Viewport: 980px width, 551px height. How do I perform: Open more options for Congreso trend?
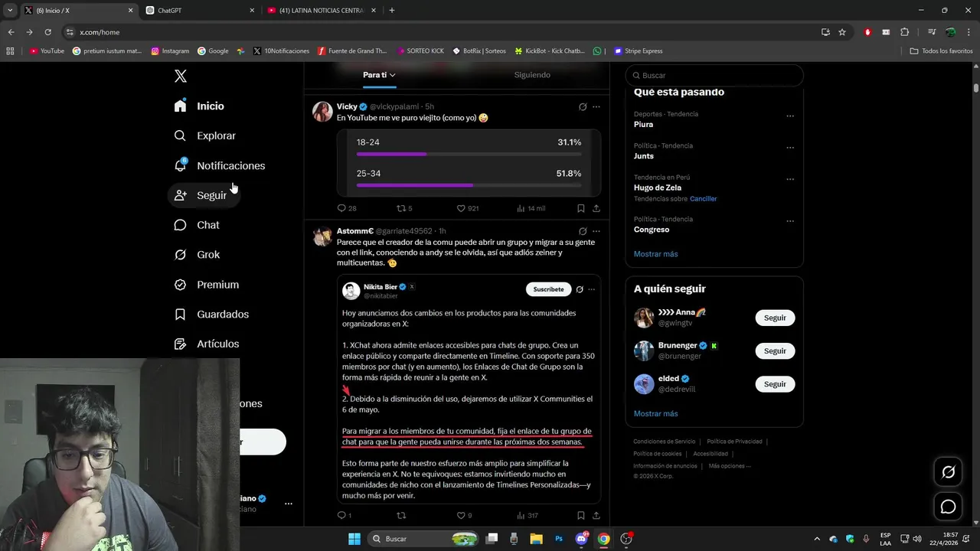coord(790,221)
